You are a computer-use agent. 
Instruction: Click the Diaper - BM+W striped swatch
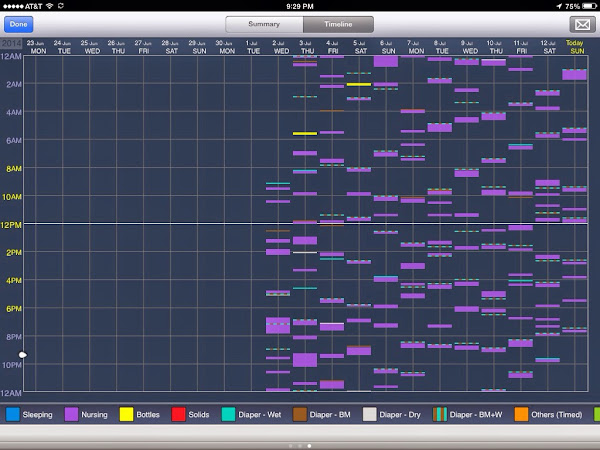tap(440, 414)
